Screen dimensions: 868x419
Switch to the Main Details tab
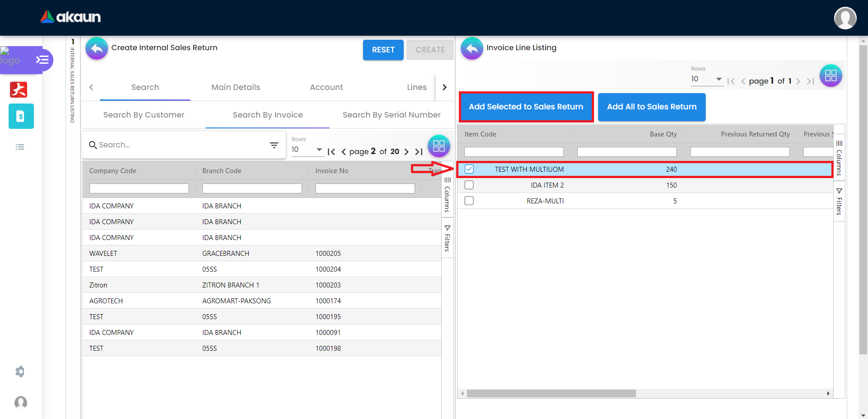pos(236,87)
